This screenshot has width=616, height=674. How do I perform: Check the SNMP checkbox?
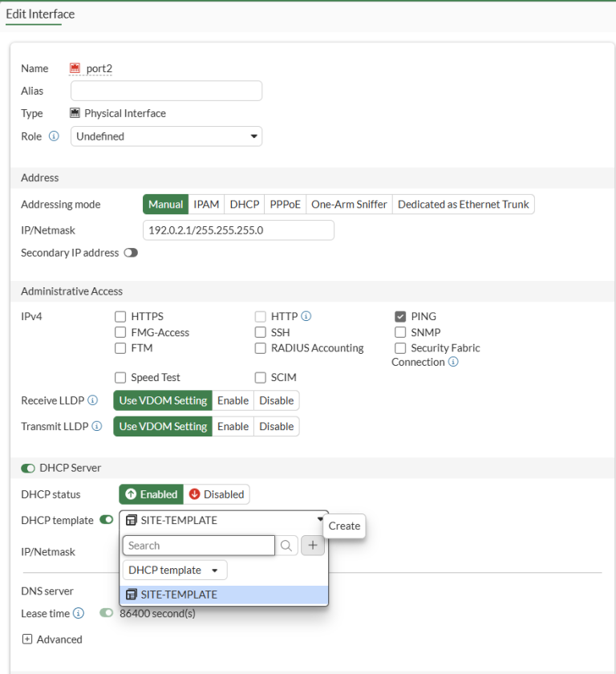pos(400,332)
